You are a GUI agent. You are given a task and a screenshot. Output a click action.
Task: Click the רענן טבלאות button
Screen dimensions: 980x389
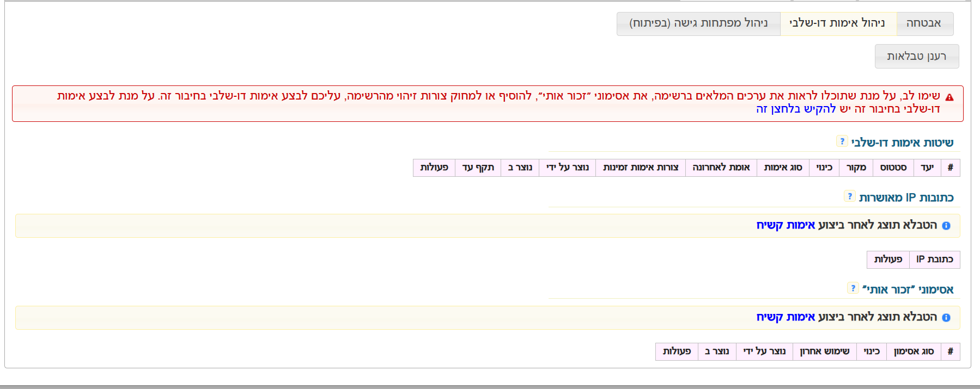(x=916, y=57)
